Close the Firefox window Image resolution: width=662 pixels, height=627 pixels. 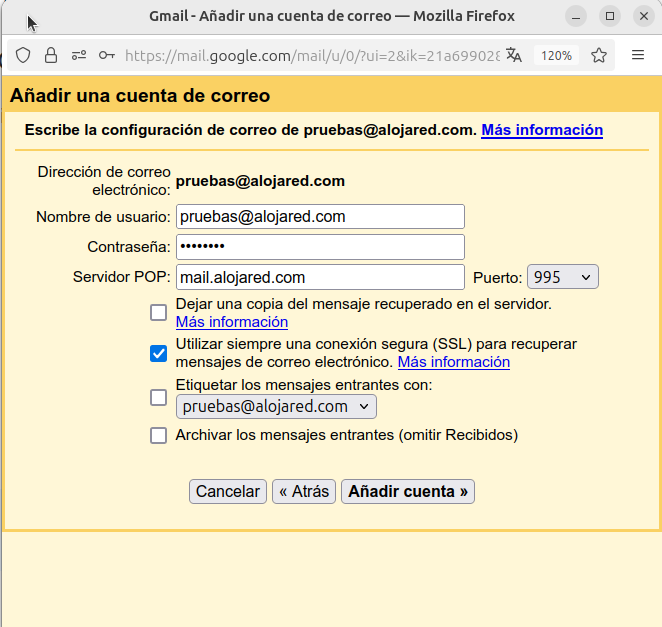[x=643, y=16]
